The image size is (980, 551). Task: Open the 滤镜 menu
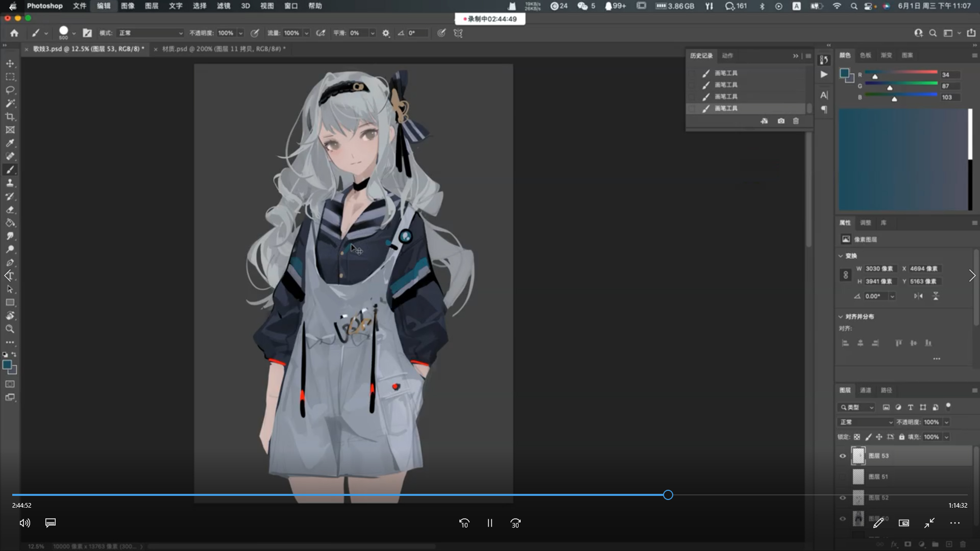(x=224, y=6)
